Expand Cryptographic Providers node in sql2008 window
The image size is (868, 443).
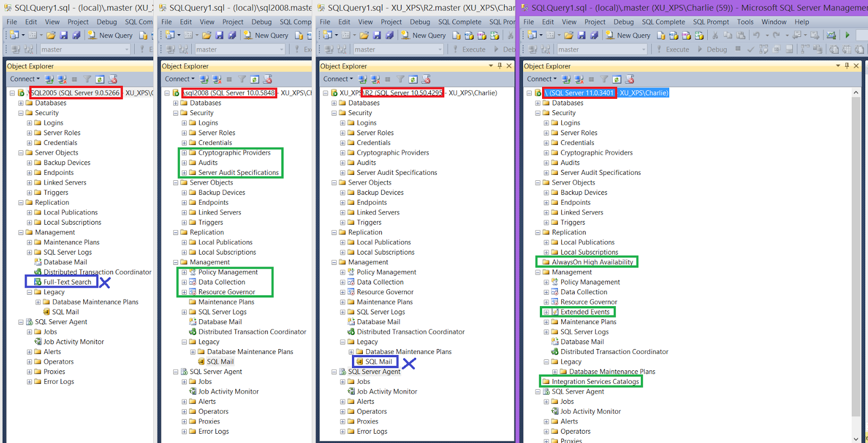click(x=184, y=153)
